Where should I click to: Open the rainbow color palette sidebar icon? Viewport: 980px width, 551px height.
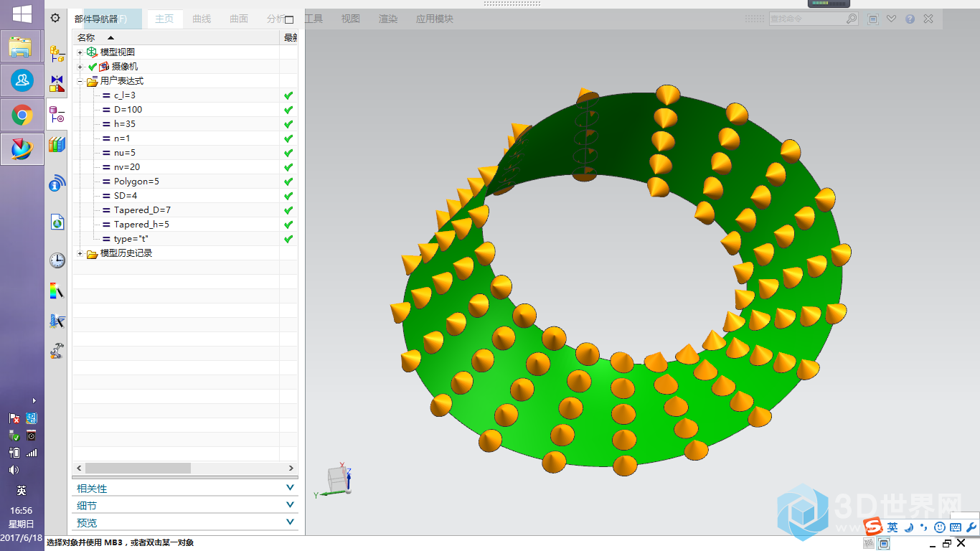(57, 291)
